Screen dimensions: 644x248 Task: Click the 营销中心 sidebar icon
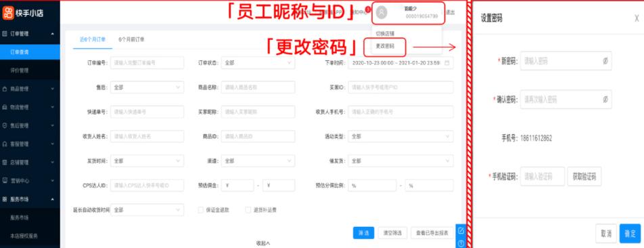(5, 180)
